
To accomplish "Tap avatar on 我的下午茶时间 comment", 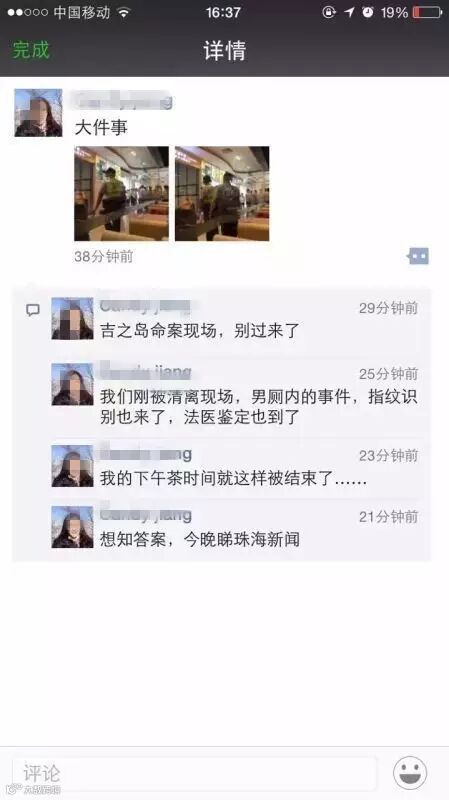I will 72,466.
